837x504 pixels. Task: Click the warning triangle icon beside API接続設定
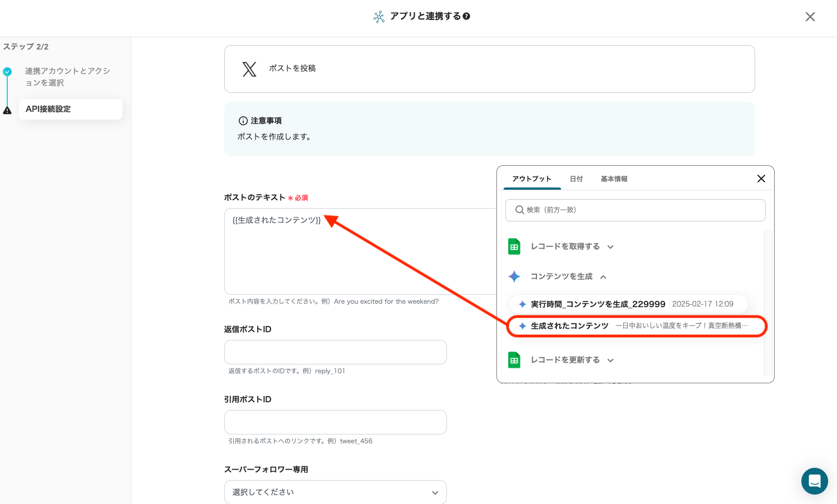[7, 110]
